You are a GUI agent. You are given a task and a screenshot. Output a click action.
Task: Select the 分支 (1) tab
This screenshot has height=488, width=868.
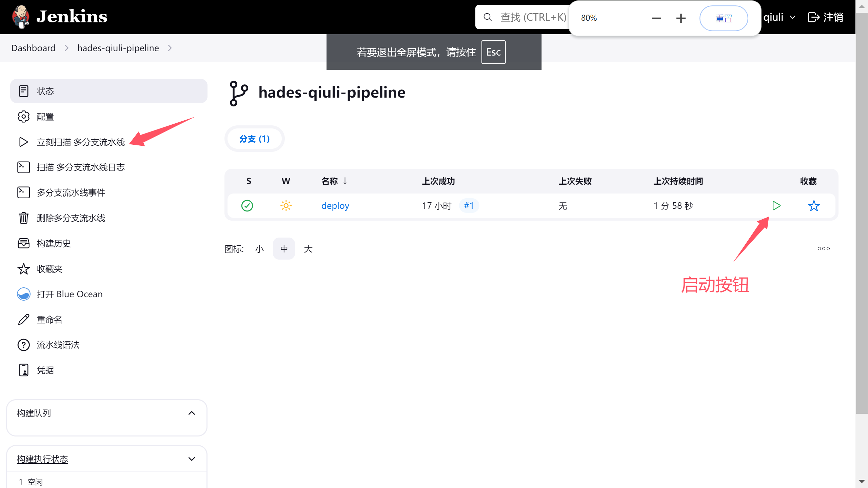(254, 139)
